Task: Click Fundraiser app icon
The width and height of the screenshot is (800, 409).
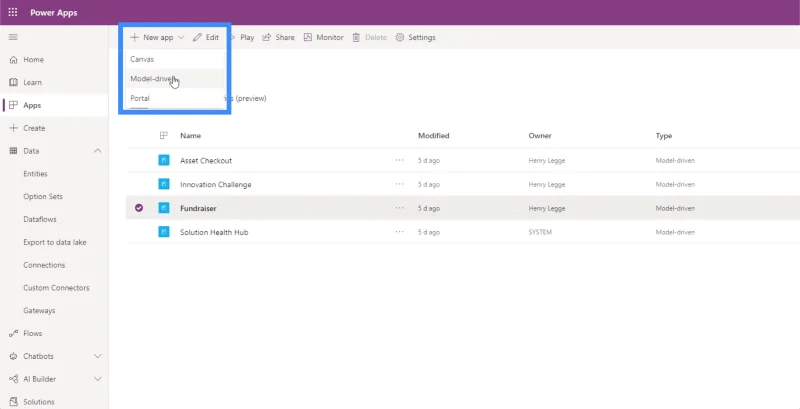Action: click(x=164, y=208)
